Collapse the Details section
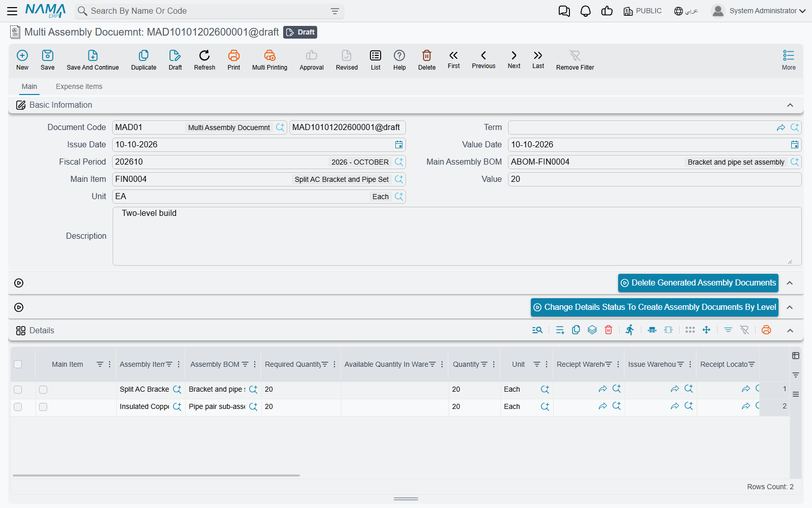The image size is (812, 508). pyautogui.click(x=790, y=331)
